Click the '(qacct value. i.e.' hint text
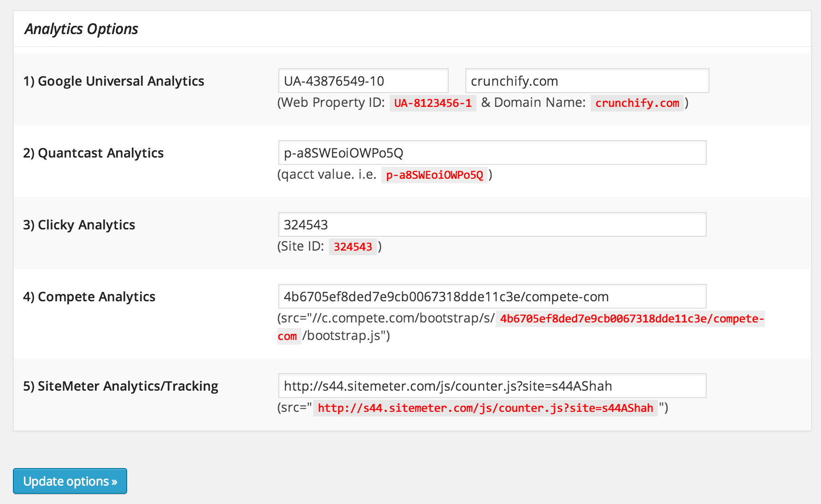821x504 pixels. [327, 174]
